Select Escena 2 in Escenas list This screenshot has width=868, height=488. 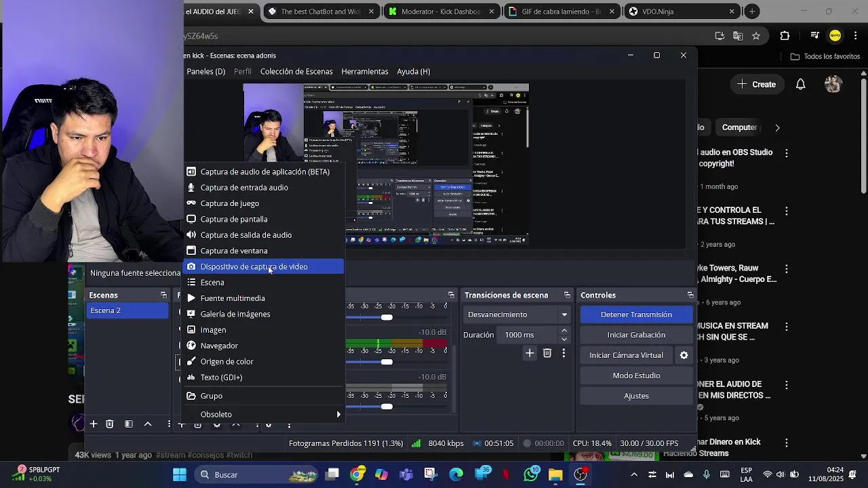(x=127, y=310)
